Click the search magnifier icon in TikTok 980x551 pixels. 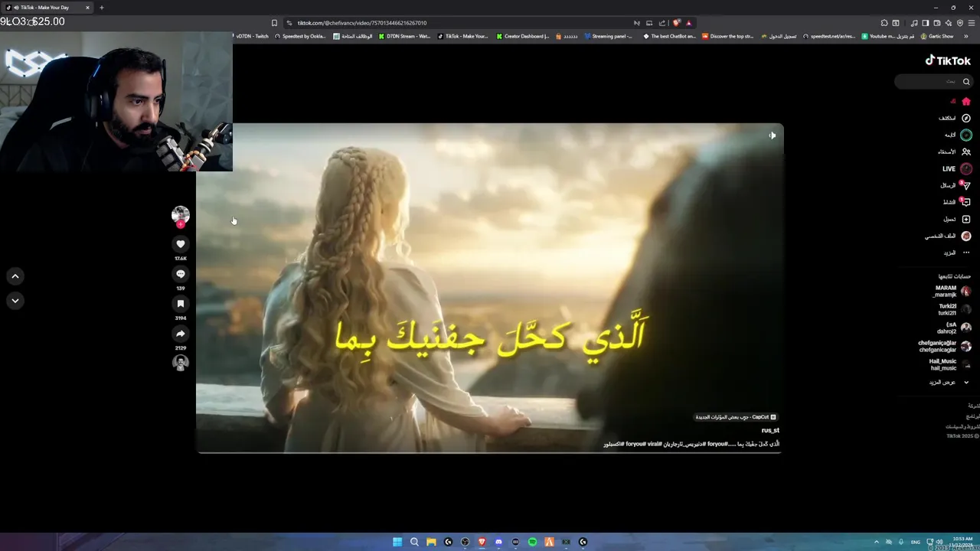click(x=966, y=81)
